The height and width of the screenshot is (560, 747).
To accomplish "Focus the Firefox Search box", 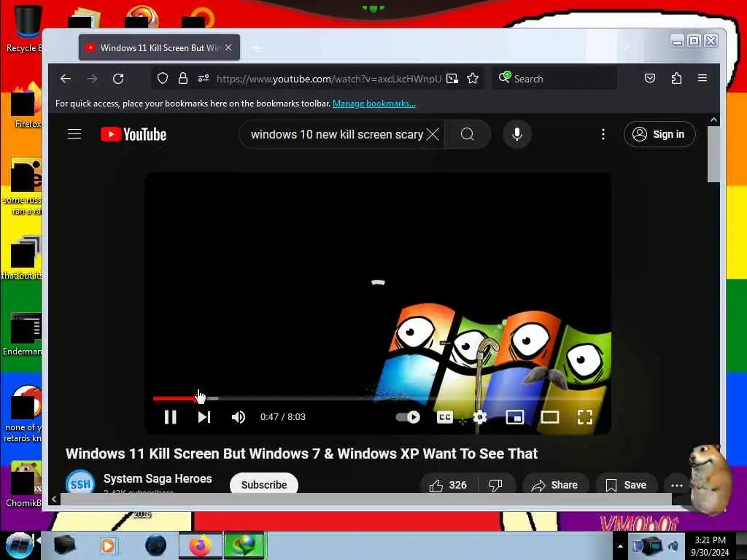I will pyautogui.click(x=554, y=78).
